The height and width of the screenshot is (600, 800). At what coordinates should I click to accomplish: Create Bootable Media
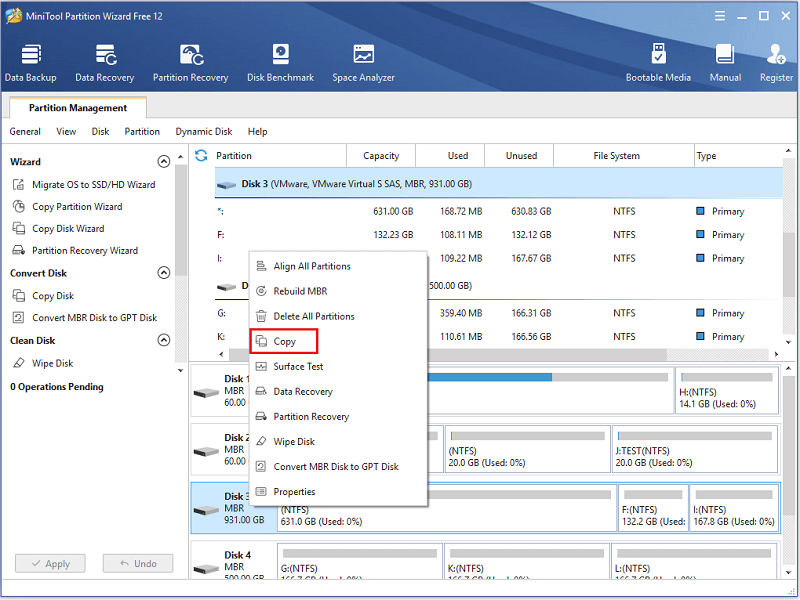click(658, 63)
